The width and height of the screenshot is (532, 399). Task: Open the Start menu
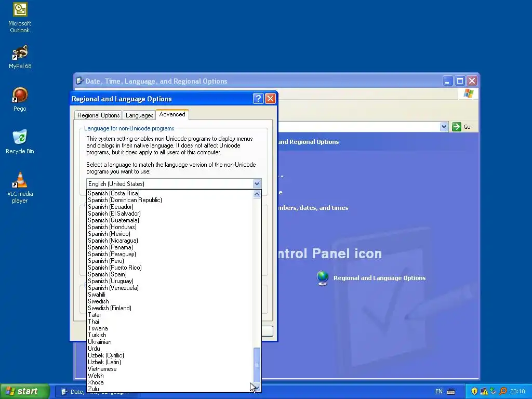[x=24, y=391]
